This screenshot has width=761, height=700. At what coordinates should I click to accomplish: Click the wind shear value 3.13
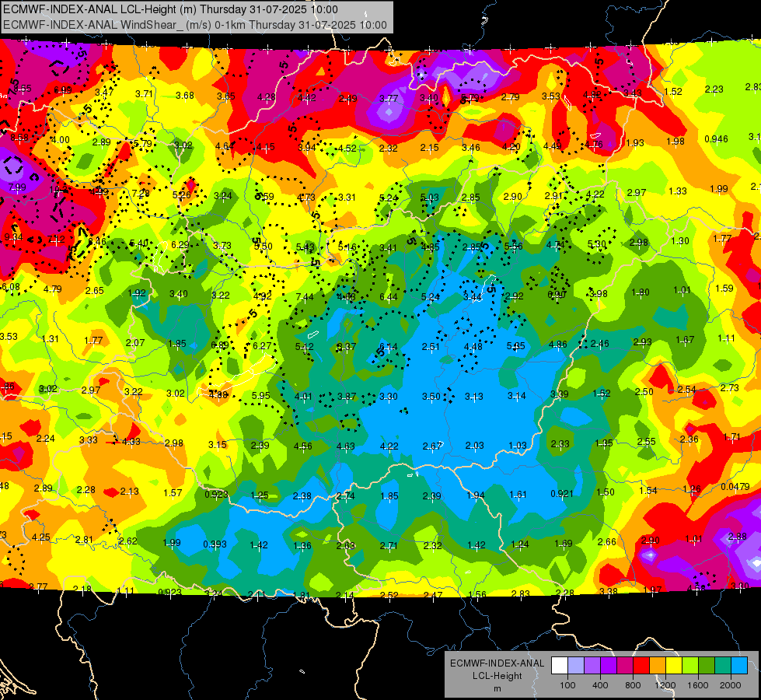[x=473, y=396]
